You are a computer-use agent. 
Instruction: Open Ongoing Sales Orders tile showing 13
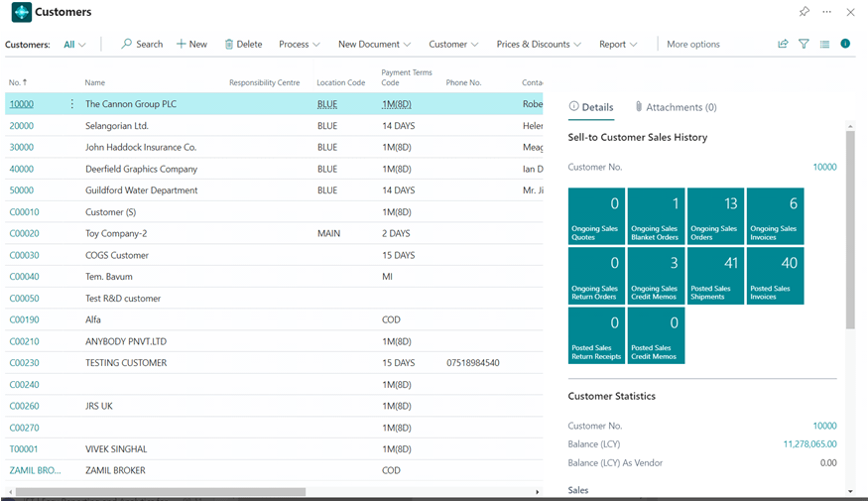pos(715,216)
